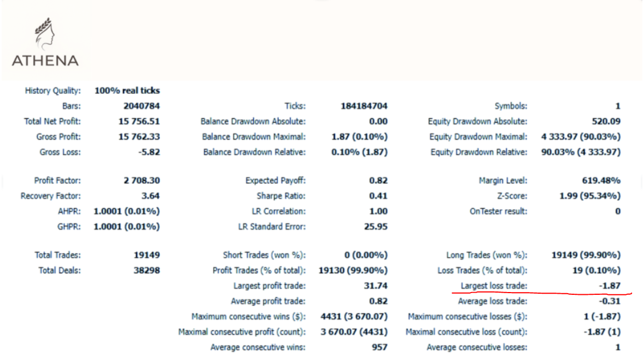Select the Total Net Profit value 15 756.51

137,121
